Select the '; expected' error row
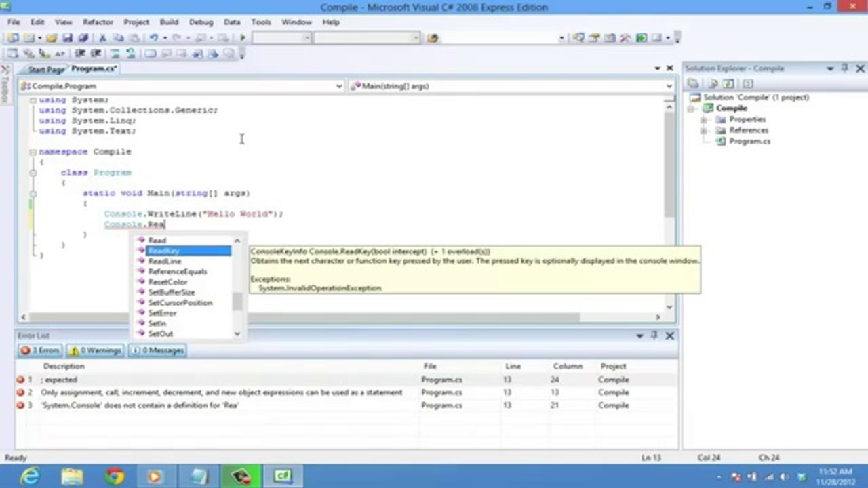 pos(347,380)
